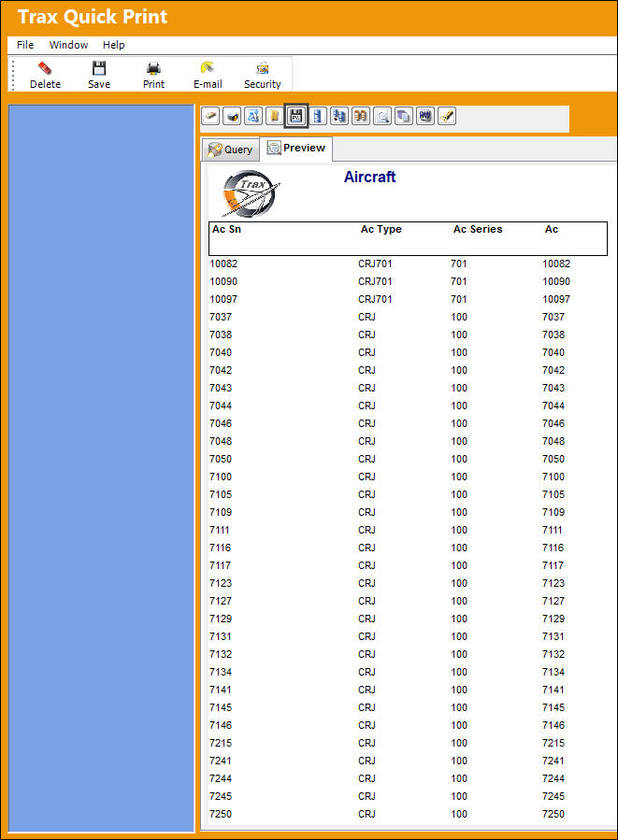Select 7105 in the Ac Sn column
This screenshot has height=840, width=618.
221,494
